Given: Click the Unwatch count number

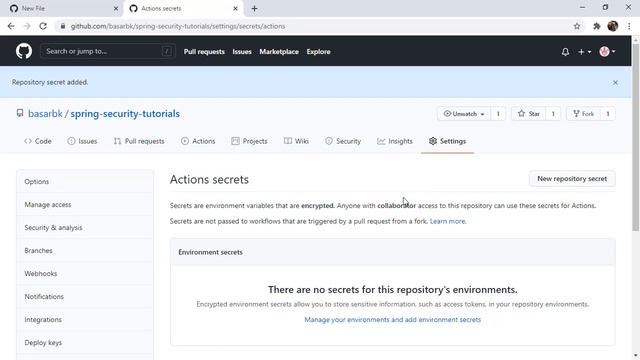Looking at the screenshot, I should pos(498,114).
